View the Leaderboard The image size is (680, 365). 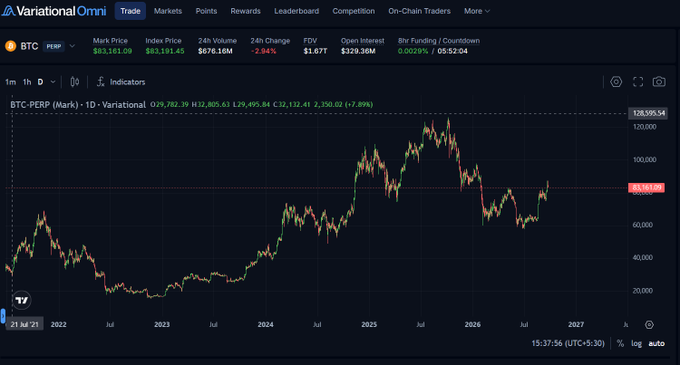[297, 11]
